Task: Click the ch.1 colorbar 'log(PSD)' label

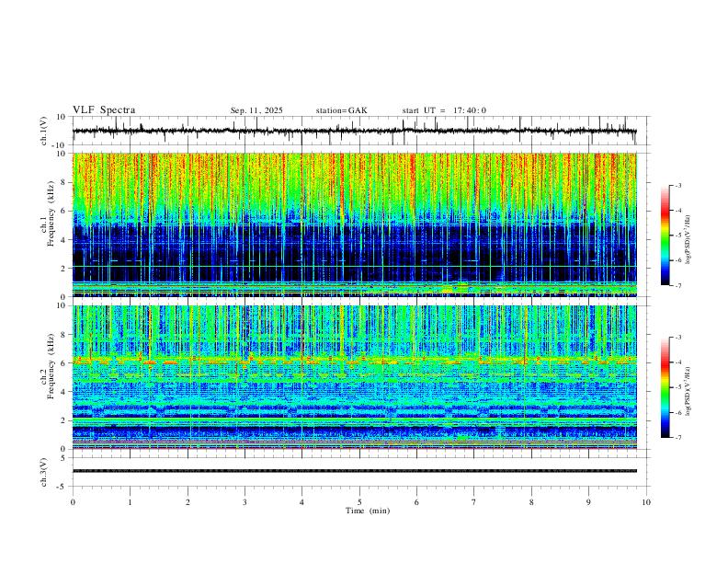Action: (688, 240)
